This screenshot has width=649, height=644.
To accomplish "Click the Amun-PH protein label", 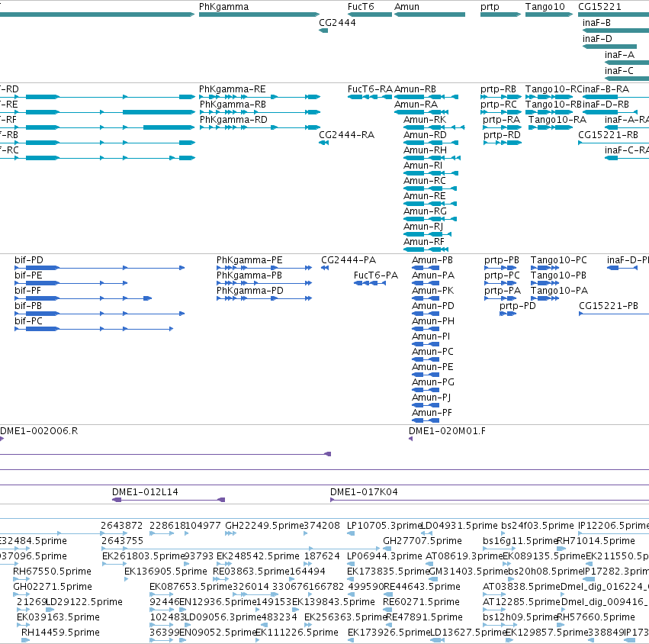I will point(433,321).
